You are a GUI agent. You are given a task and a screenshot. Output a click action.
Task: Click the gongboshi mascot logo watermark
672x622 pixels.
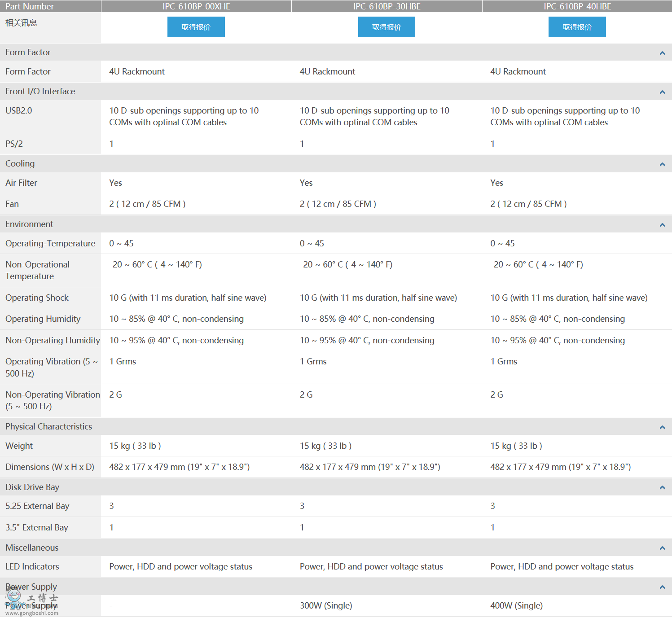pyautogui.click(x=14, y=597)
